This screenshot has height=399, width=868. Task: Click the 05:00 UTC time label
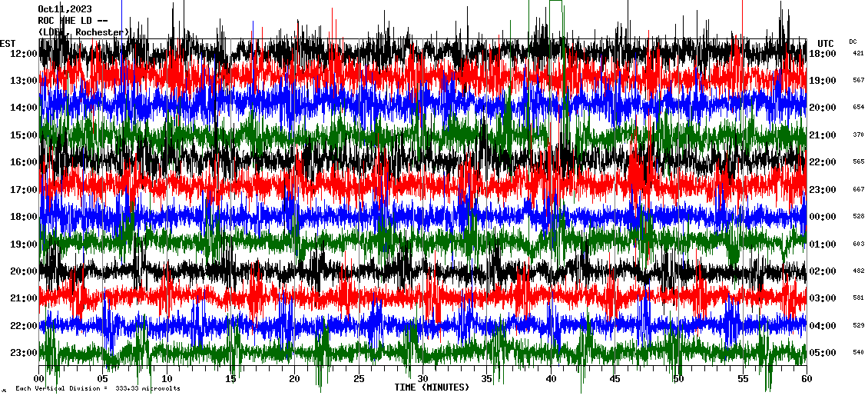pyautogui.click(x=824, y=353)
